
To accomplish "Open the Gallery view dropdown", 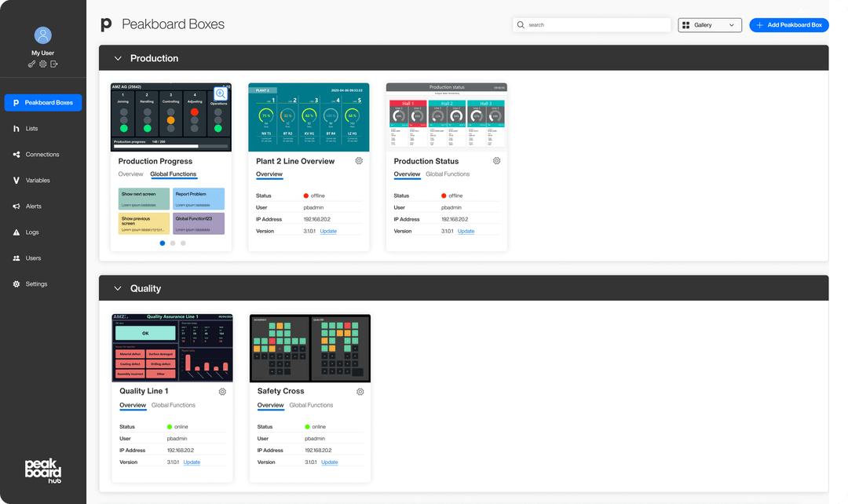I will [709, 24].
